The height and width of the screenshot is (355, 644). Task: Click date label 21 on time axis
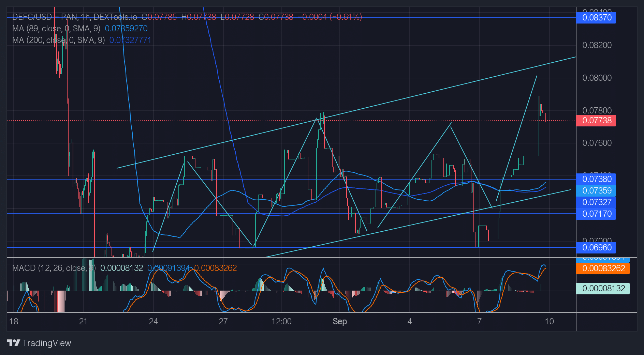[x=83, y=321]
